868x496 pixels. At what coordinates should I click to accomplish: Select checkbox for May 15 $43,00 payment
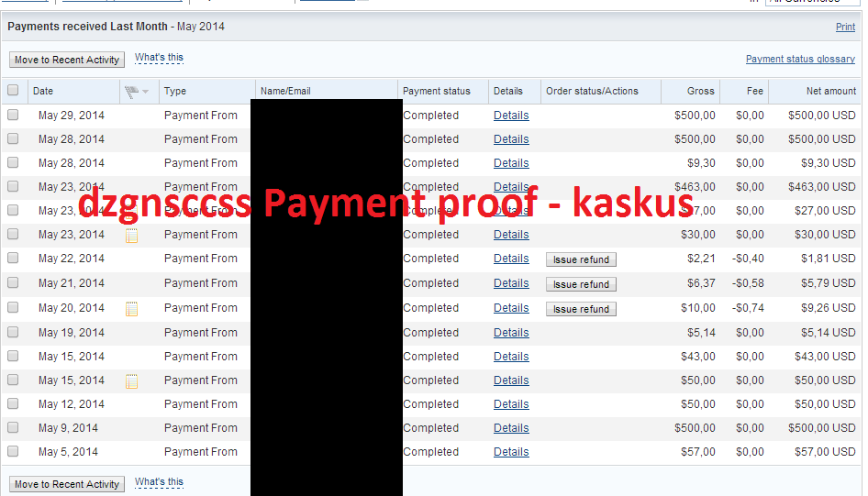click(13, 356)
